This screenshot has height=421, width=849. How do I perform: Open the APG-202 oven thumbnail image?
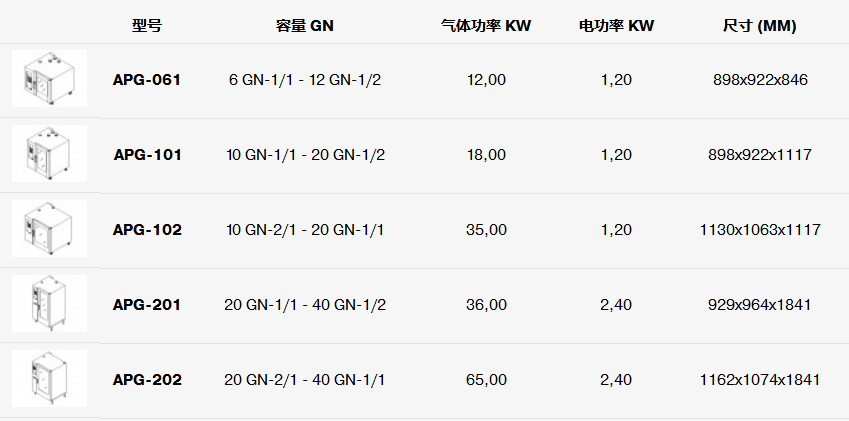[x=49, y=378]
